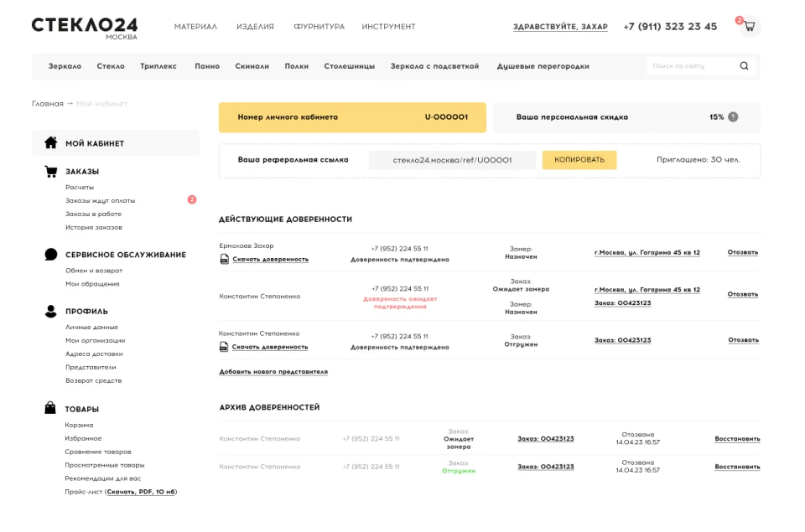Screen dimensions: 805x532
Task: Open Представители in sidebar
Action: click(91, 367)
